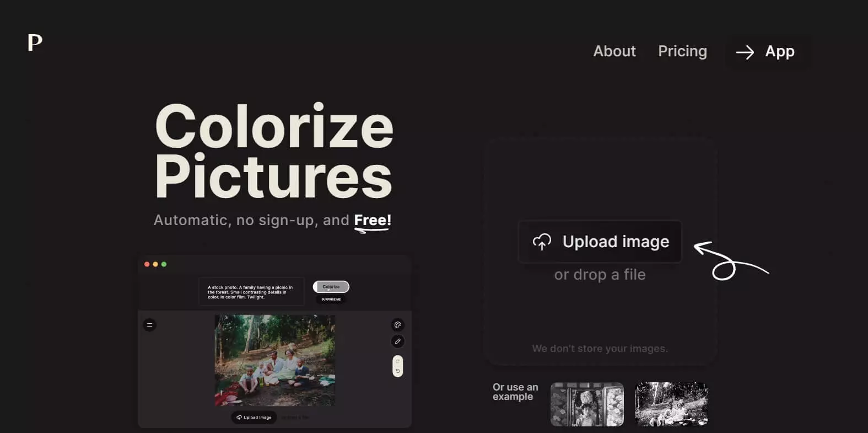Select the portrait example photo
The width and height of the screenshot is (868, 433).
(x=587, y=404)
